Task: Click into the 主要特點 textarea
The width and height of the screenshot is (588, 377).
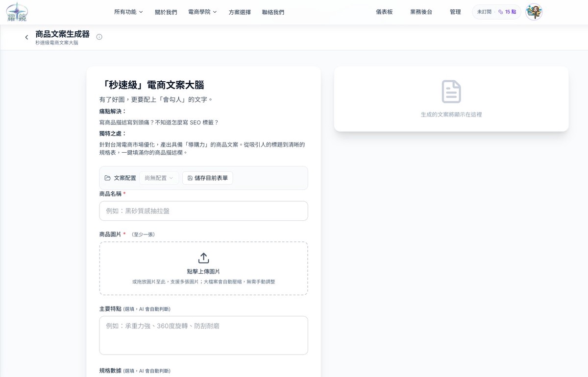Action: (203, 335)
